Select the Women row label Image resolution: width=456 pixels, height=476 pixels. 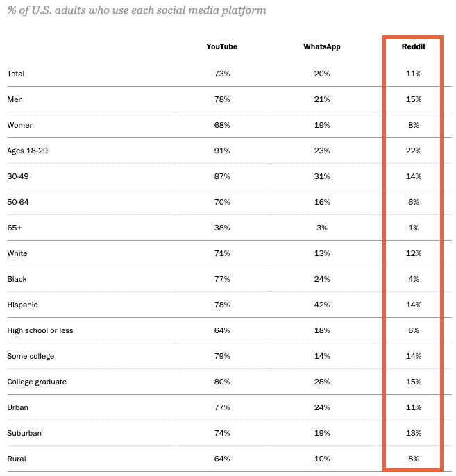tap(20, 125)
